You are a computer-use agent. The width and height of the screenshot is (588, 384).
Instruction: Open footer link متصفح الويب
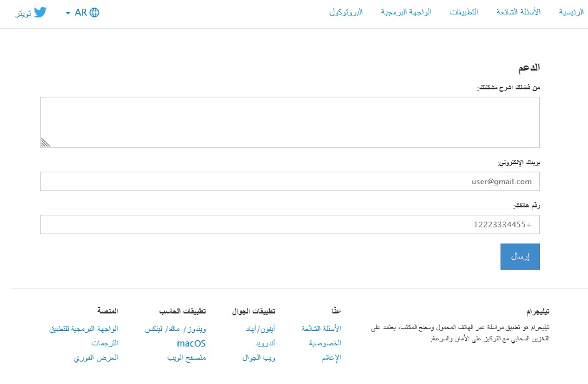[x=187, y=358]
